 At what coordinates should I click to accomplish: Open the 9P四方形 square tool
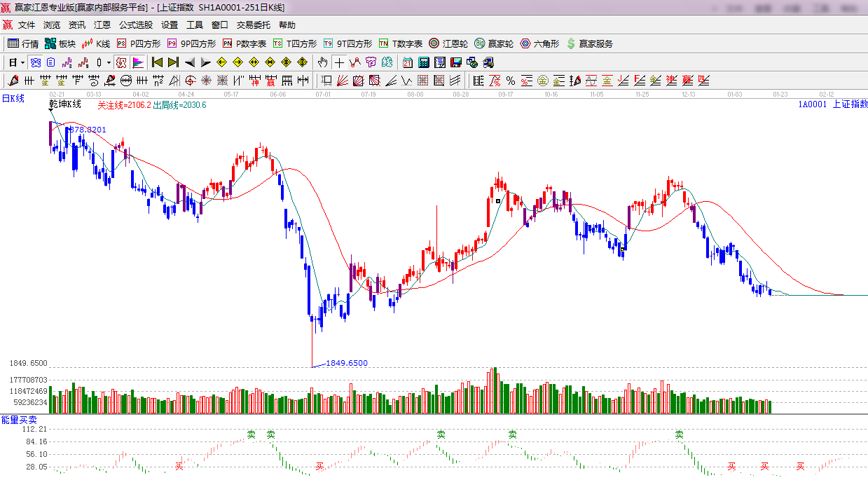[191, 43]
